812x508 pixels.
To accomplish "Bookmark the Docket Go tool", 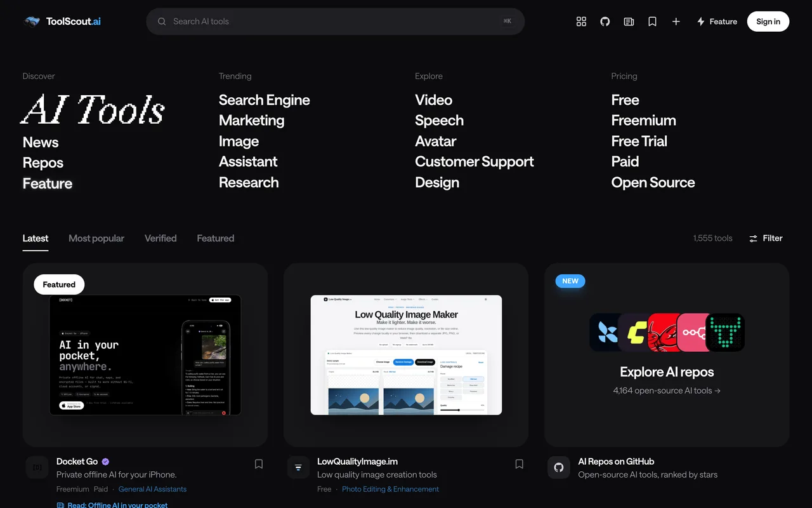I will click(259, 464).
